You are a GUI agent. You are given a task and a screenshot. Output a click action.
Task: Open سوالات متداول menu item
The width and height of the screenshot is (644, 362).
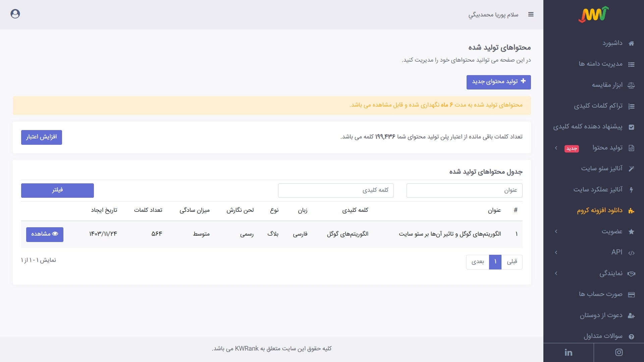click(x=603, y=336)
